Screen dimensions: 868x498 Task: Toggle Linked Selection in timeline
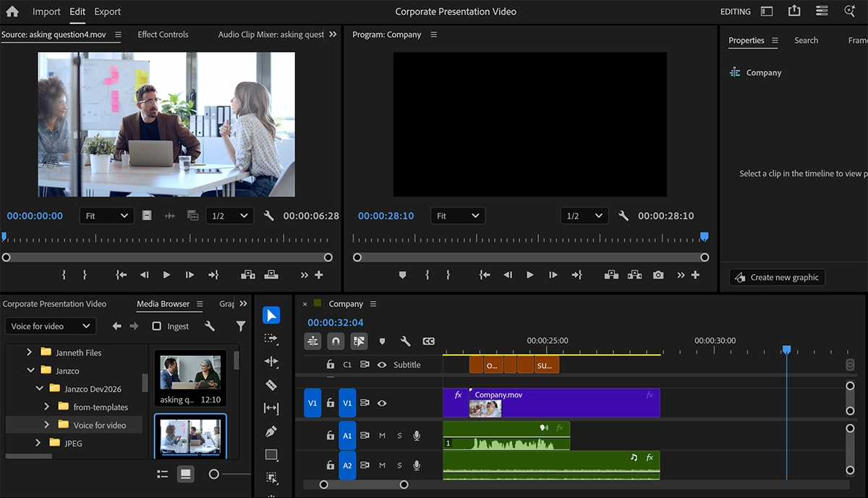pos(359,341)
